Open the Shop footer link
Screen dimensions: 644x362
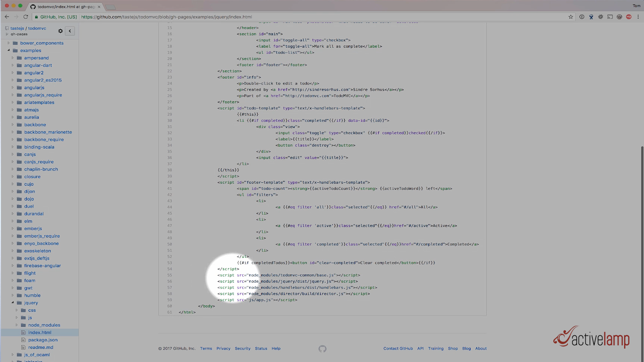coord(453,349)
